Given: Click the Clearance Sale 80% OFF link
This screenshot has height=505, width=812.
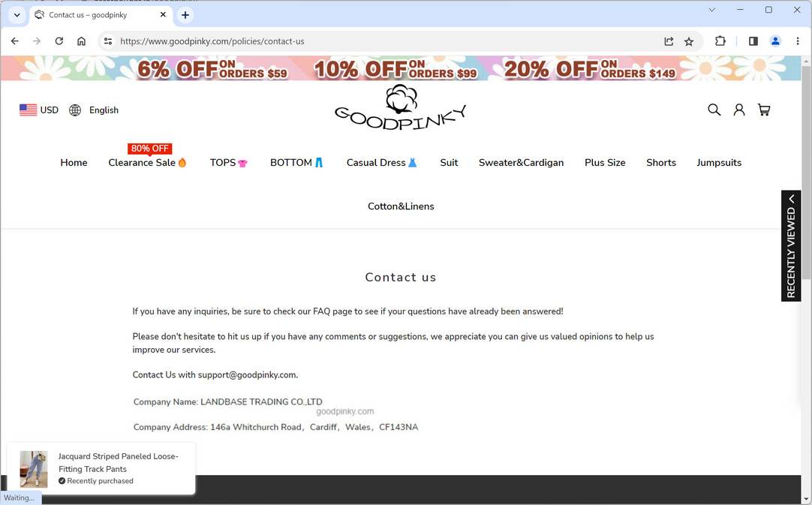Looking at the screenshot, I should point(147,162).
